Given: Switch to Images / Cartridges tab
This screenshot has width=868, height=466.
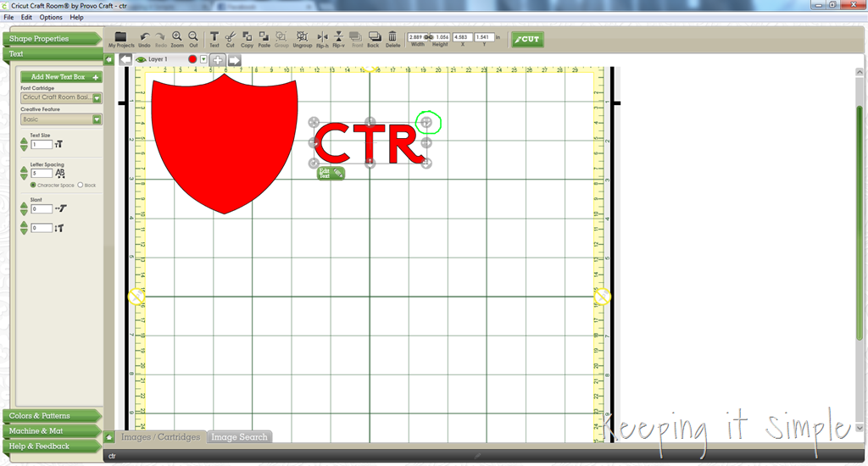Looking at the screenshot, I should click(160, 436).
